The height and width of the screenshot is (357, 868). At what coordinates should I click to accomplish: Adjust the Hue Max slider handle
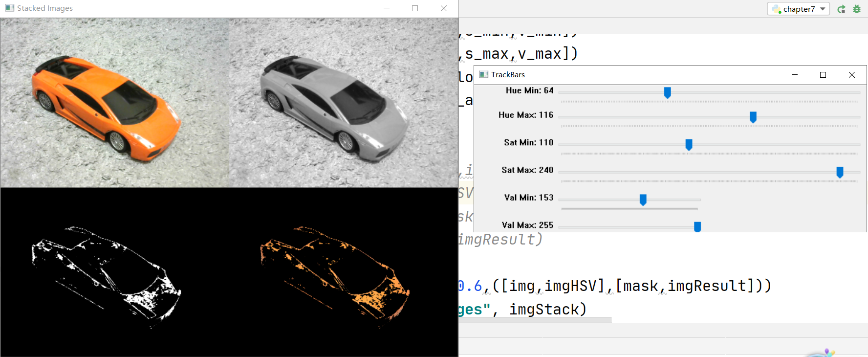[x=753, y=117]
